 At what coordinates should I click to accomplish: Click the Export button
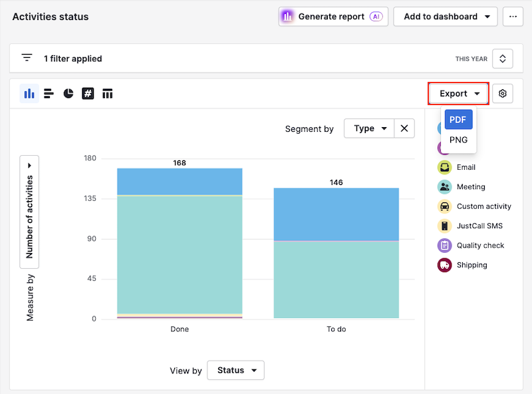pyautogui.click(x=459, y=94)
